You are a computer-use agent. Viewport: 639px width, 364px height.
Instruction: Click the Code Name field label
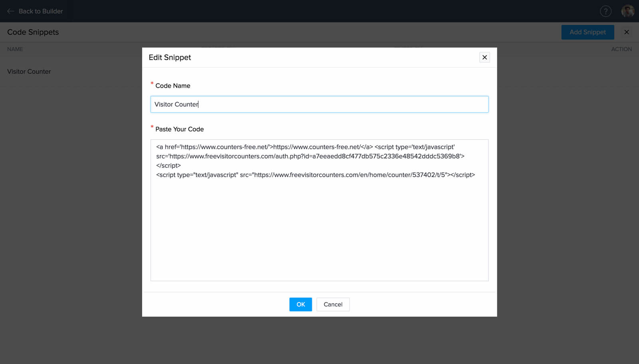173,86
